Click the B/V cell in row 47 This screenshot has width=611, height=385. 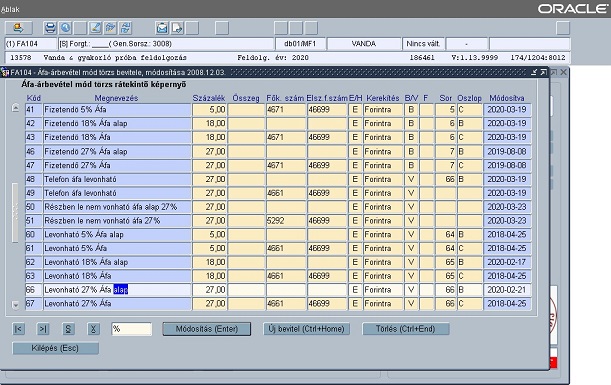click(x=411, y=165)
